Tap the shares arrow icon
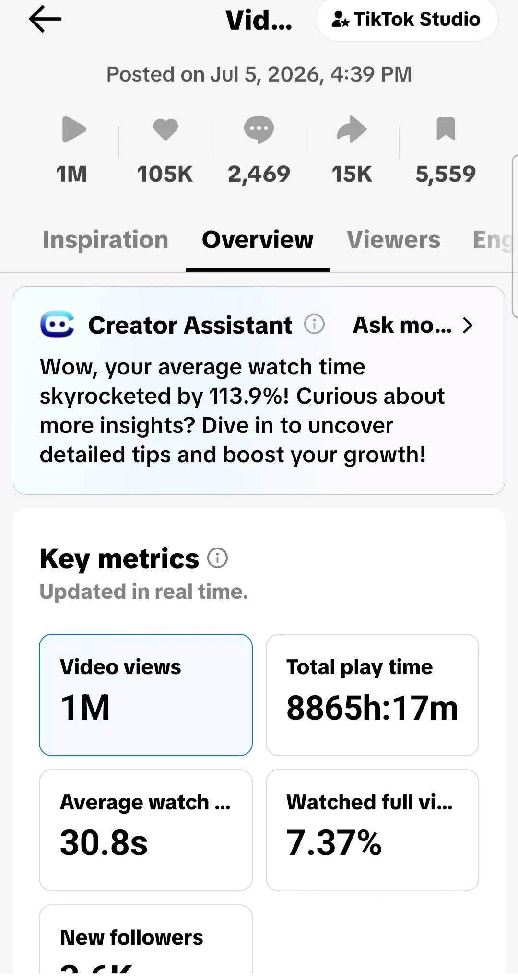Image resolution: width=518 pixels, height=980 pixels. click(352, 129)
